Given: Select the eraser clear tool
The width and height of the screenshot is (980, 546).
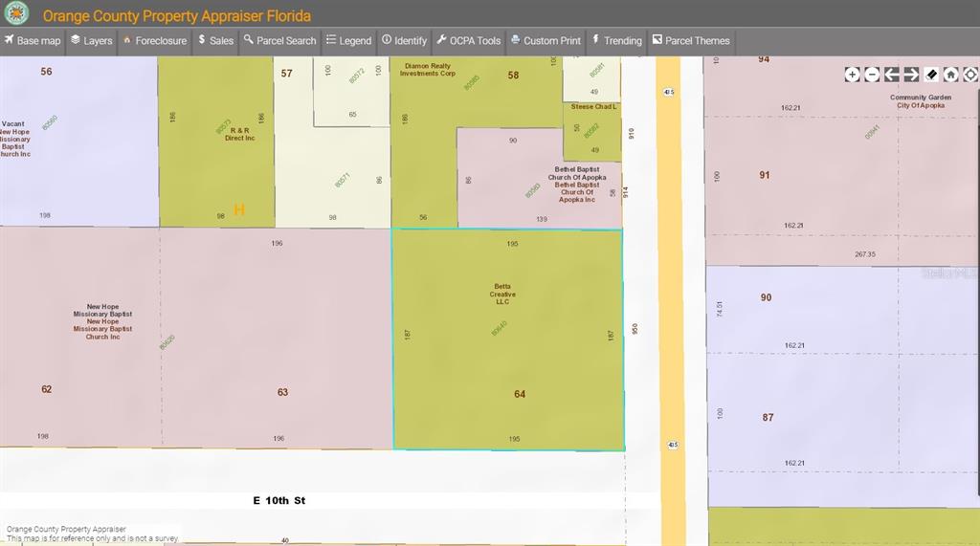Looking at the screenshot, I should tap(931, 75).
